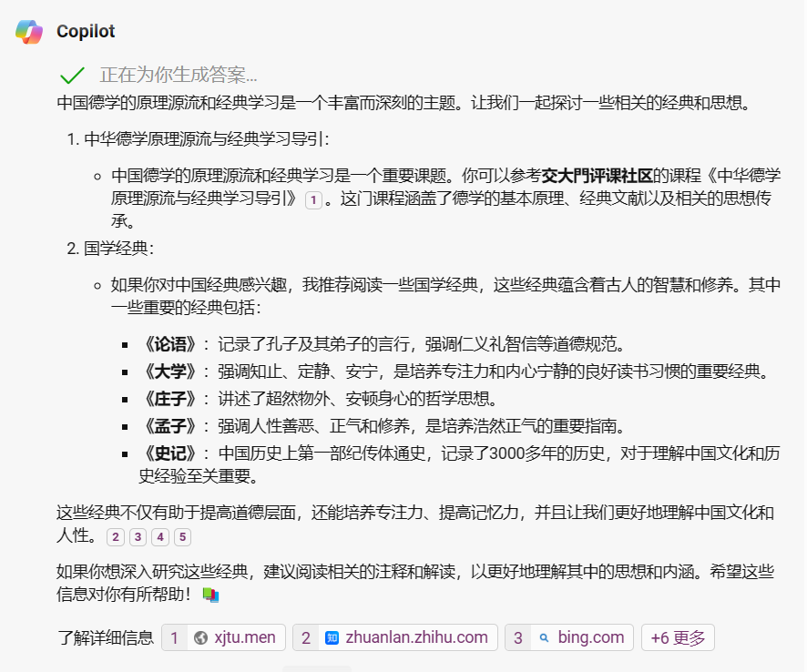The width and height of the screenshot is (807, 672).
Task: Click the Copilot logo icon
Action: tap(29, 32)
